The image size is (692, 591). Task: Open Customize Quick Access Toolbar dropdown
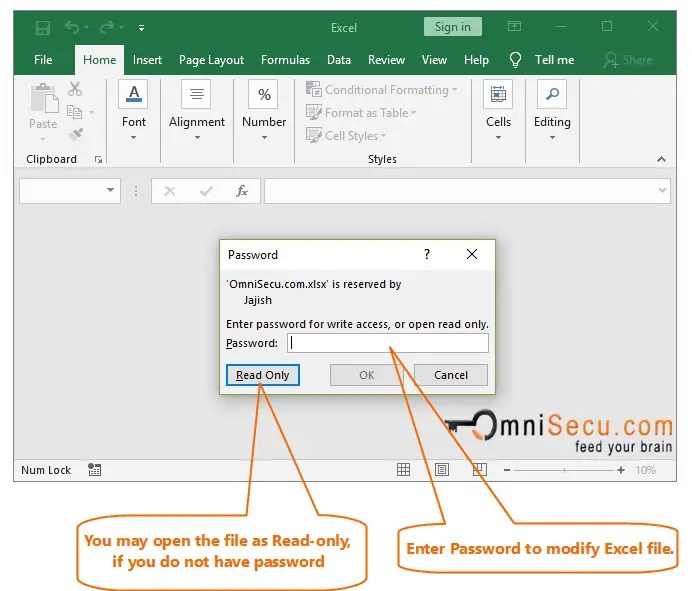click(141, 28)
